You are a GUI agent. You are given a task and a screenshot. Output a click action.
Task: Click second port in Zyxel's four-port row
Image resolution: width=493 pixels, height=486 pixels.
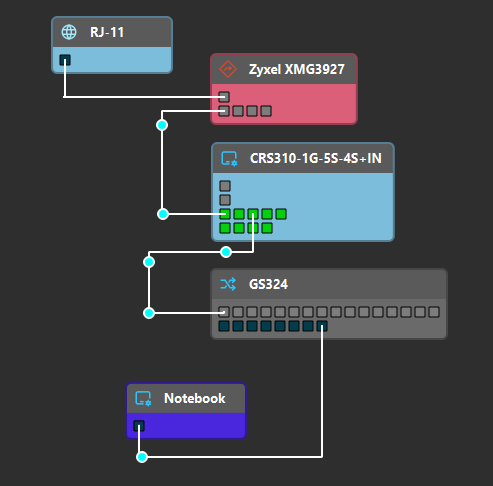coord(238,111)
